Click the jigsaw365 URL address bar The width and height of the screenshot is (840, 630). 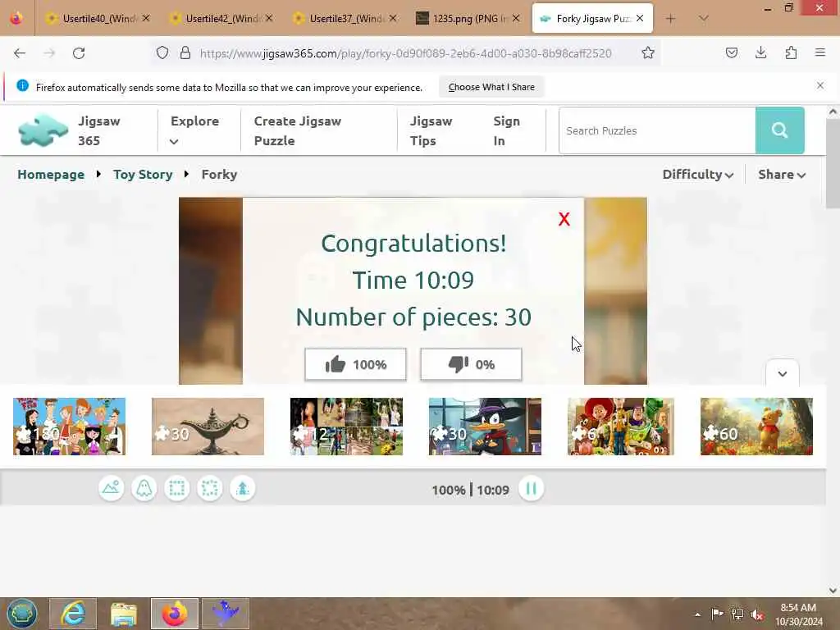(405, 53)
